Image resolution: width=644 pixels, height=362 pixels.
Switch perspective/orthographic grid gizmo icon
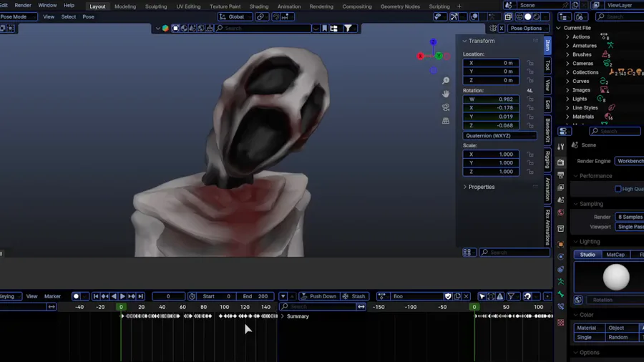(446, 121)
